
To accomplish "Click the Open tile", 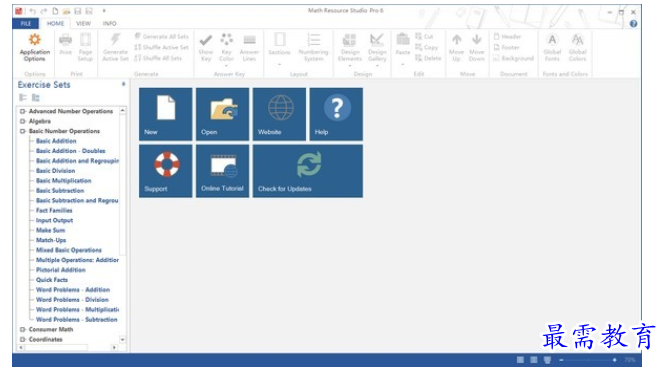I will pyautogui.click(x=222, y=114).
